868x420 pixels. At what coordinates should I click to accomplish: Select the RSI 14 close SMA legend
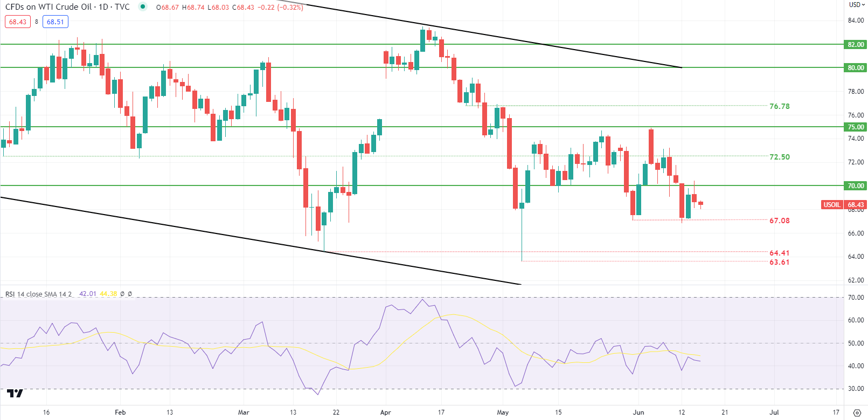click(38, 294)
